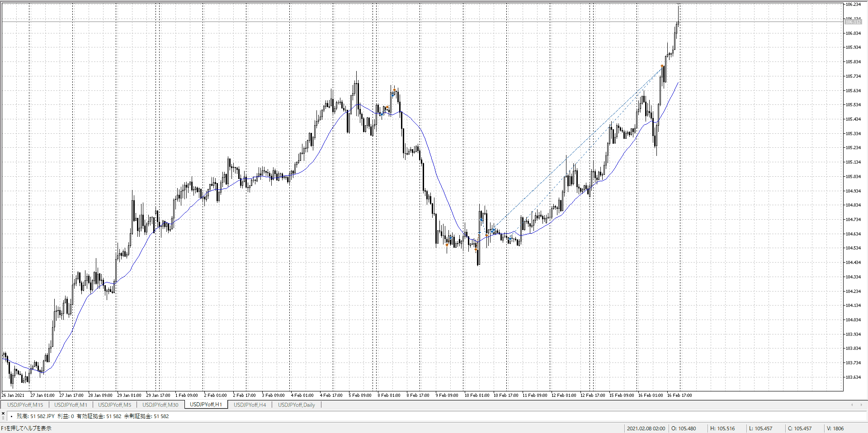Switch to the USDJPYoff,Daily chart tab
868x433 pixels.
coord(296,405)
